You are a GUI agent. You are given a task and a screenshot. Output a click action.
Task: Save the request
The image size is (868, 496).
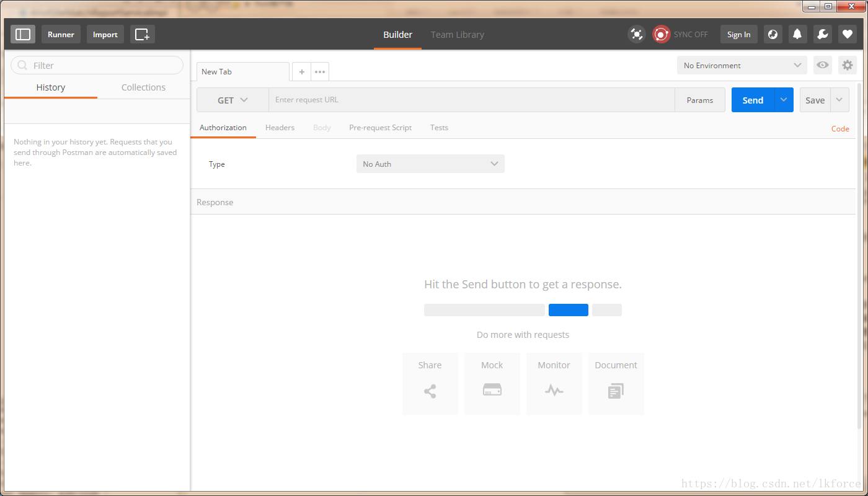click(815, 100)
